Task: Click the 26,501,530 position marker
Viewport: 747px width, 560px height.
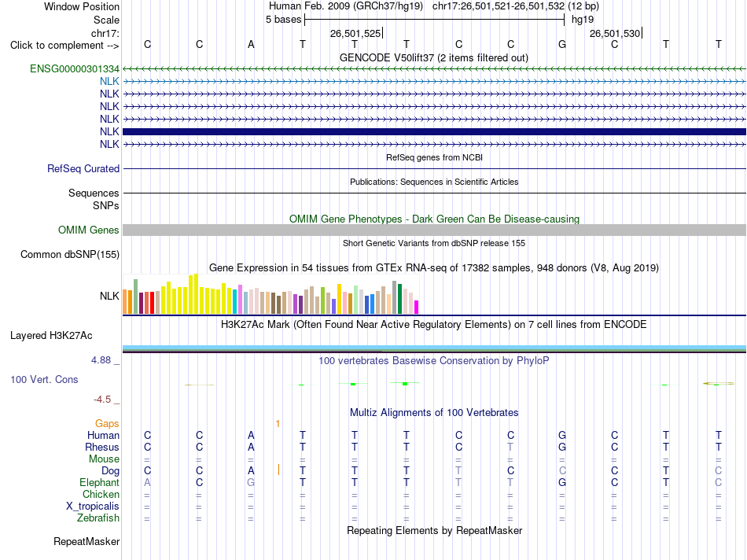Action: click(x=615, y=33)
